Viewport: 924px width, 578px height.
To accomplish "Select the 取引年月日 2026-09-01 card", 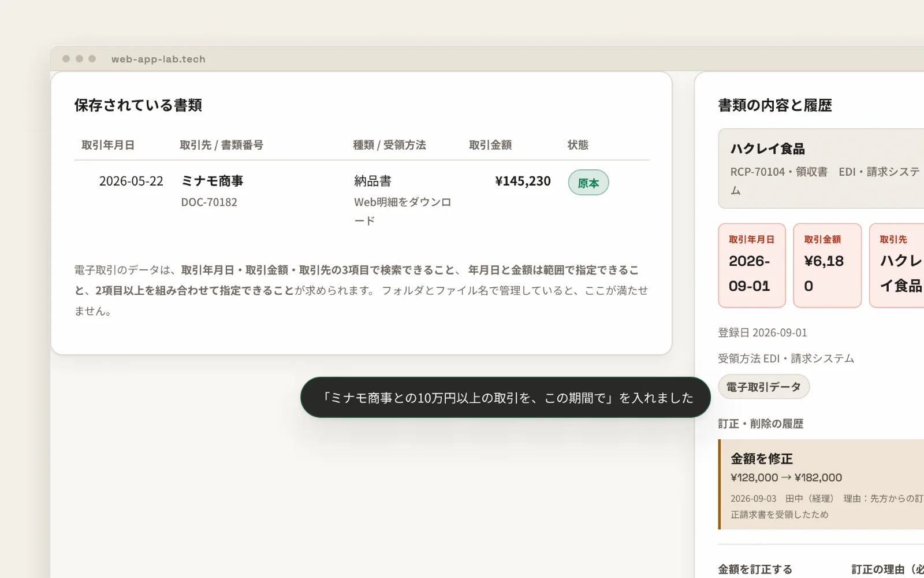I will pyautogui.click(x=752, y=265).
